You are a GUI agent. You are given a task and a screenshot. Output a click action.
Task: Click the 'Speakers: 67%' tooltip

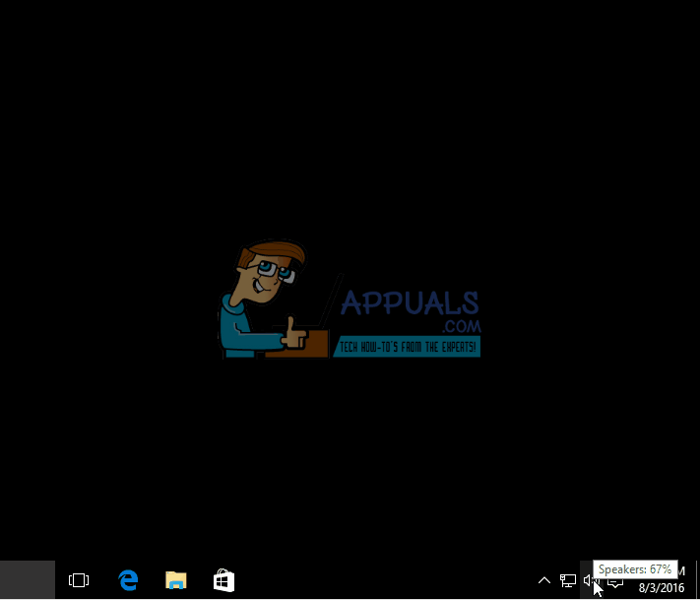635,569
